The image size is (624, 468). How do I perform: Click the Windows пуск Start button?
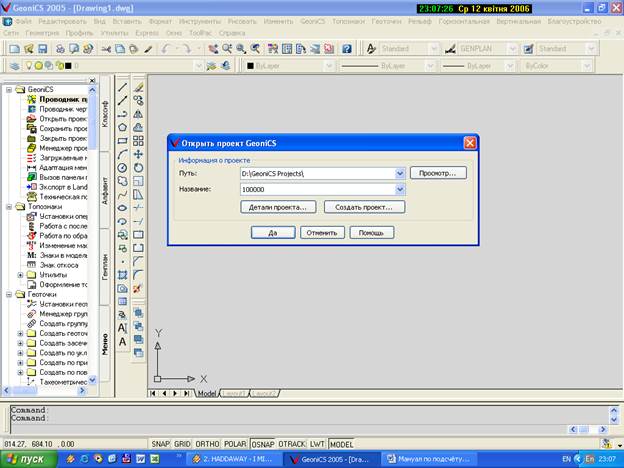(27, 459)
